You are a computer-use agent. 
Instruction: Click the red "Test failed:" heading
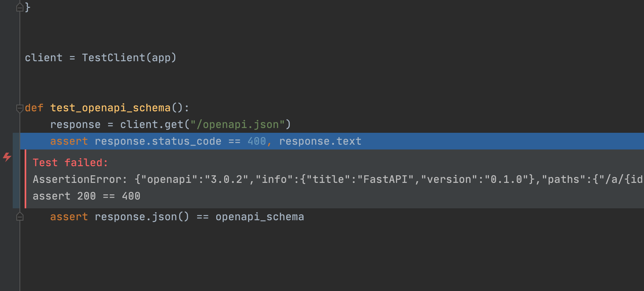click(70, 163)
